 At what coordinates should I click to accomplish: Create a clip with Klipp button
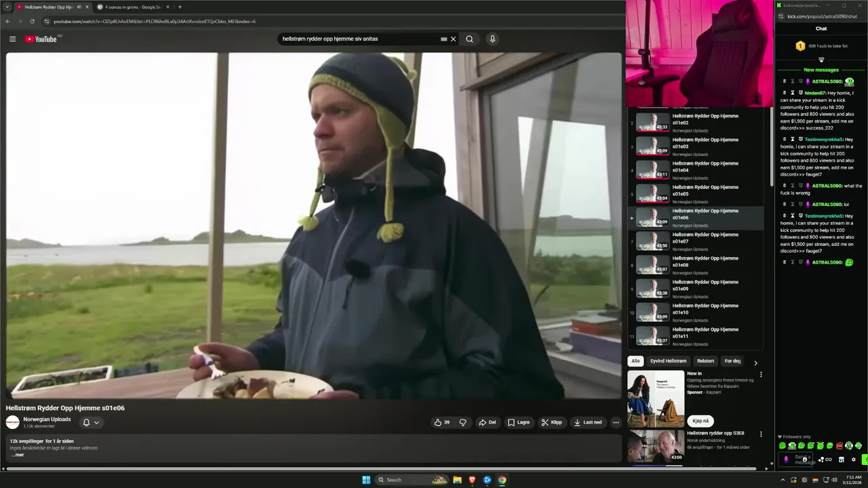[551, 422]
